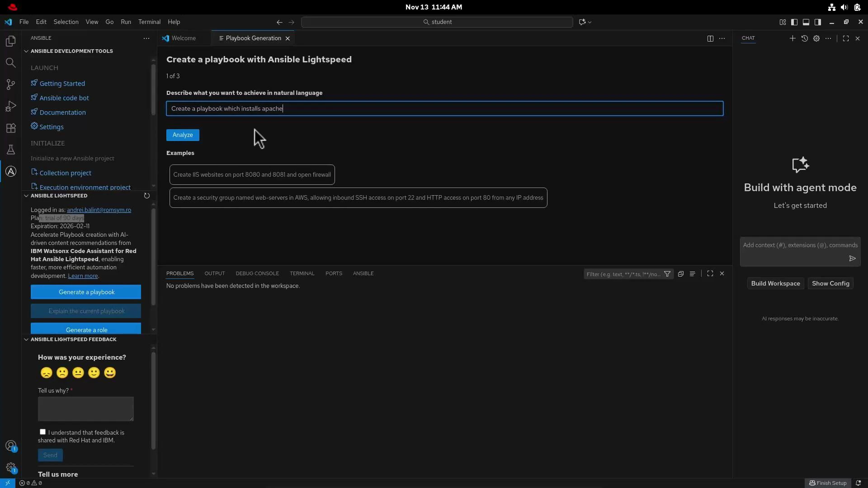The width and height of the screenshot is (868, 488).
Task: Select the Ansible activity bar icon
Action: (x=10, y=171)
